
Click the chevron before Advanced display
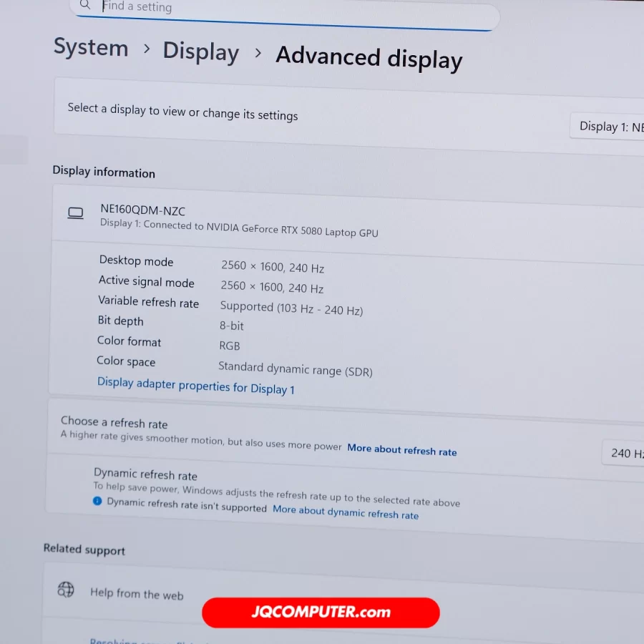pyautogui.click(x=258, y=54)
